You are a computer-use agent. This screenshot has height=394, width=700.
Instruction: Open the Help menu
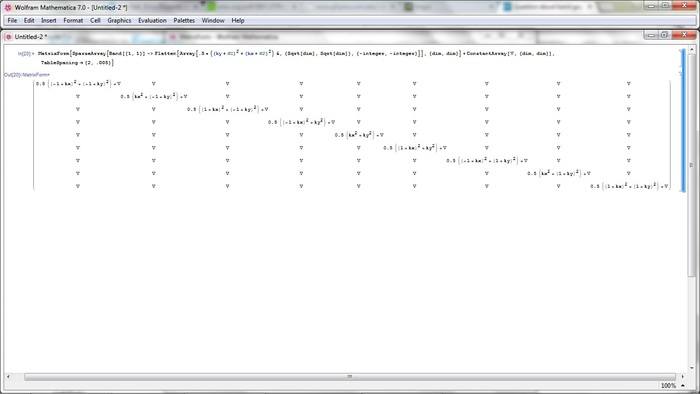(x=238, y=21)
